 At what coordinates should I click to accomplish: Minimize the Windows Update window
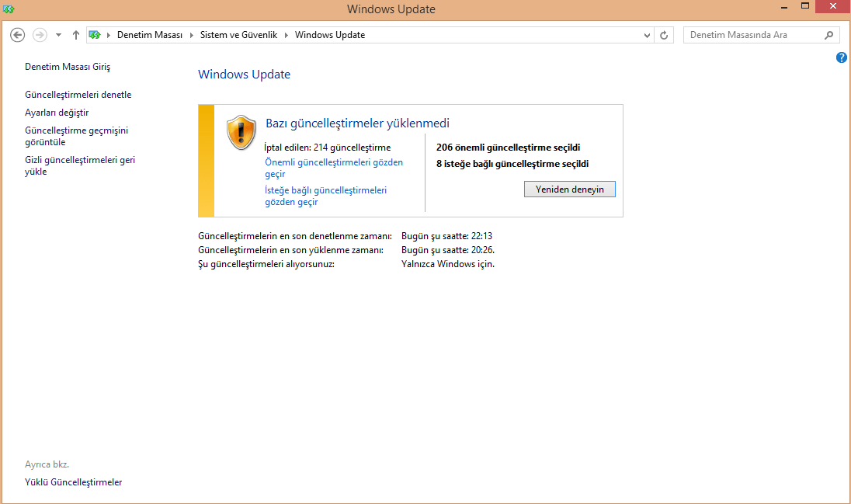tap(784, 6)
